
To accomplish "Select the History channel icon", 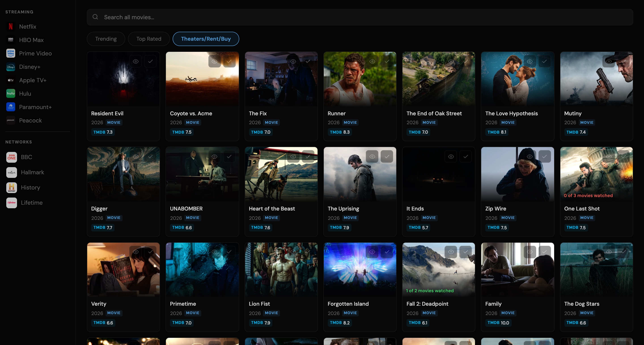I will (x=11, y=188).
